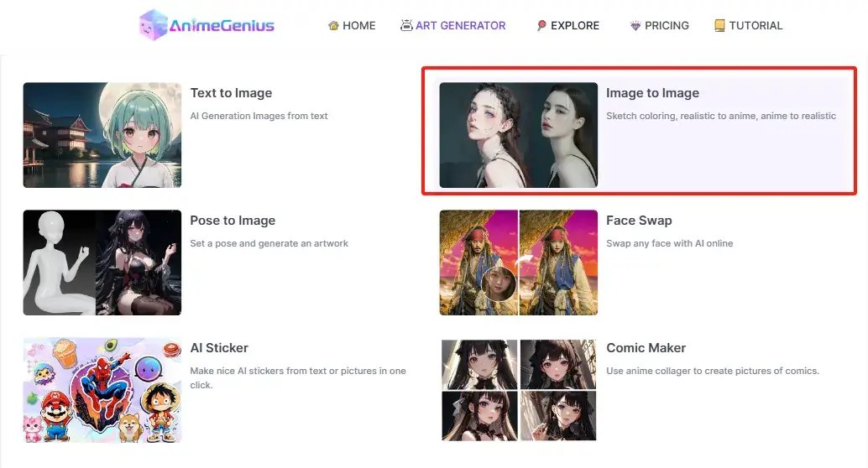Open the Image to Image tool title

(652, 93)
